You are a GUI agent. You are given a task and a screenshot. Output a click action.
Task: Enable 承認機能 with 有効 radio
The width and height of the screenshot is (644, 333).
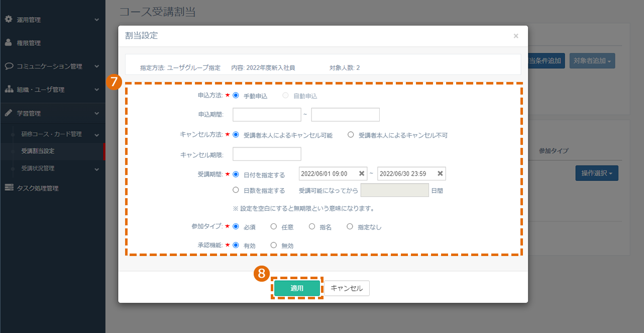click(236, 245)
